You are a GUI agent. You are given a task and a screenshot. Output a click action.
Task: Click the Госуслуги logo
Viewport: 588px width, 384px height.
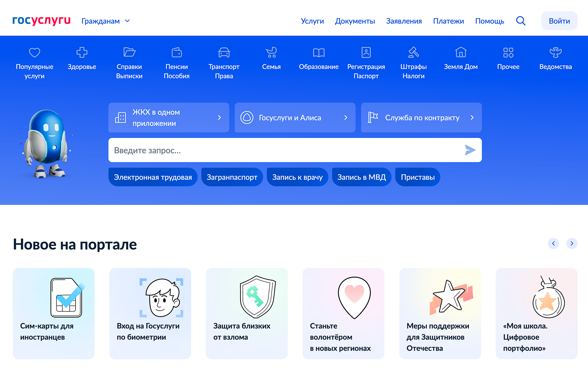pos(41,21)
